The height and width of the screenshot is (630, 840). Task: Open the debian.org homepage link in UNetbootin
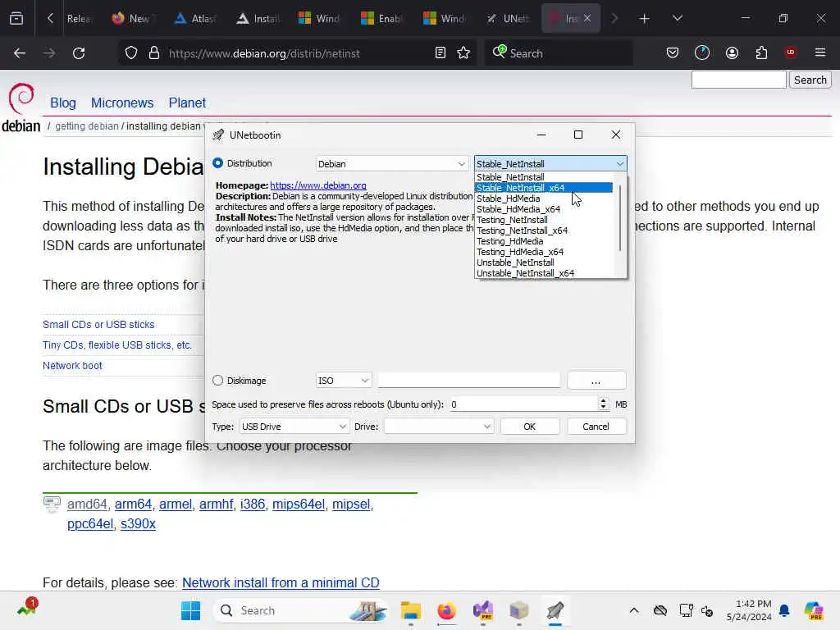tap(318, 185)
